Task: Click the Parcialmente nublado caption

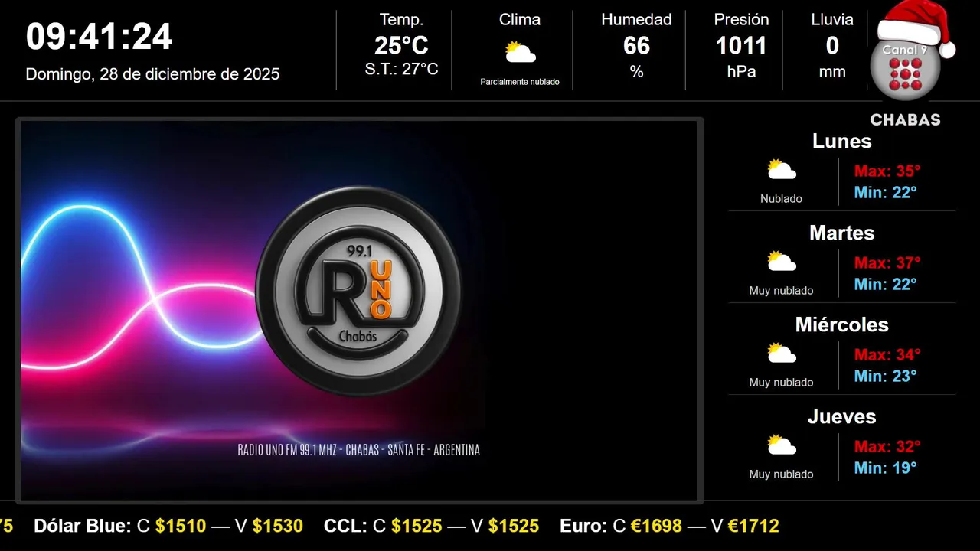Action: click(x=520, y=82)
